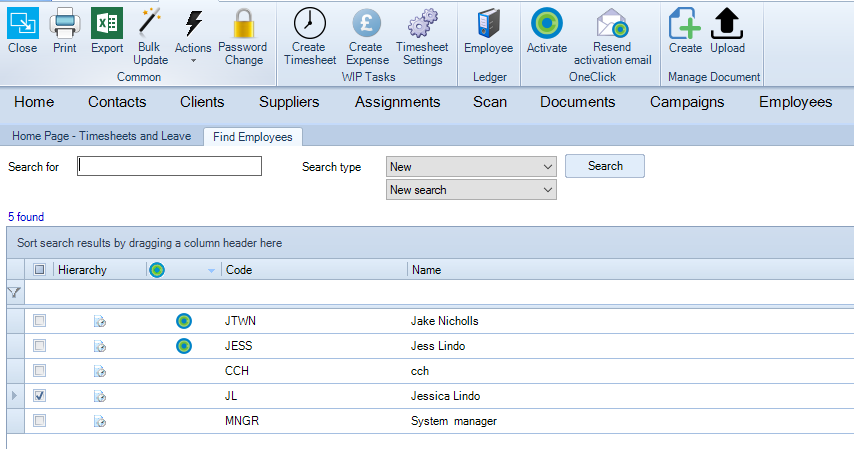Open the Suppliers menu

tap(289, 102)
